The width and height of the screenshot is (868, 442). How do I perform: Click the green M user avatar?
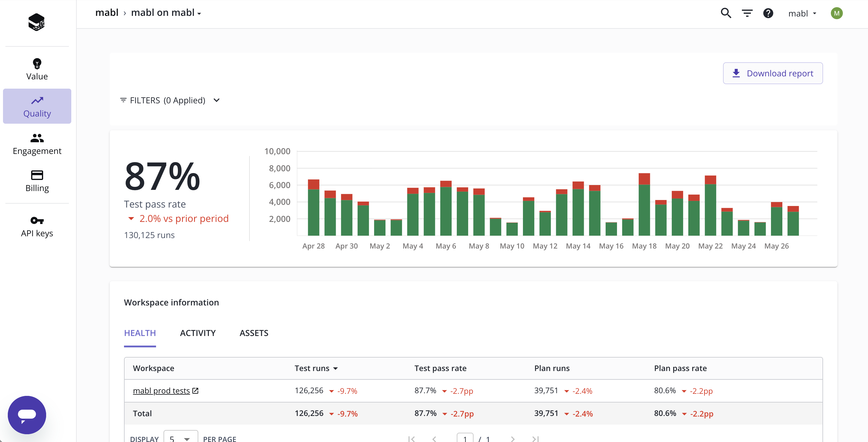pos(836,13)
